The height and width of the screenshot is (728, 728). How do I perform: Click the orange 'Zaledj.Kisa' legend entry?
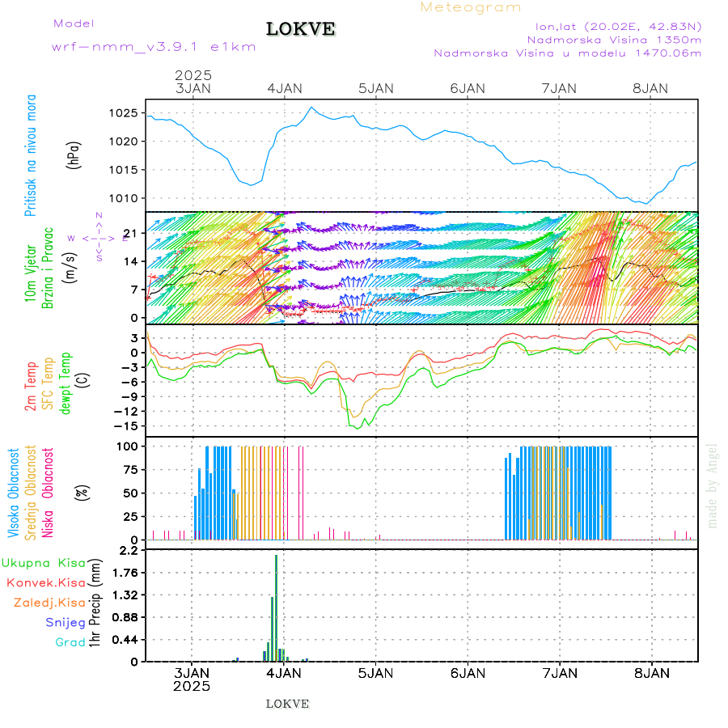pos(49,603)
